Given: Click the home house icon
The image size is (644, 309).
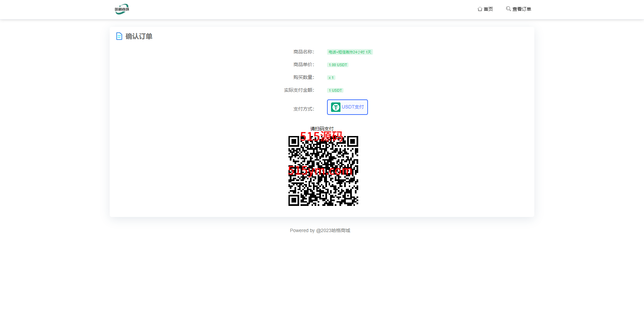Looking at the screenshot, I should [480, 9].
